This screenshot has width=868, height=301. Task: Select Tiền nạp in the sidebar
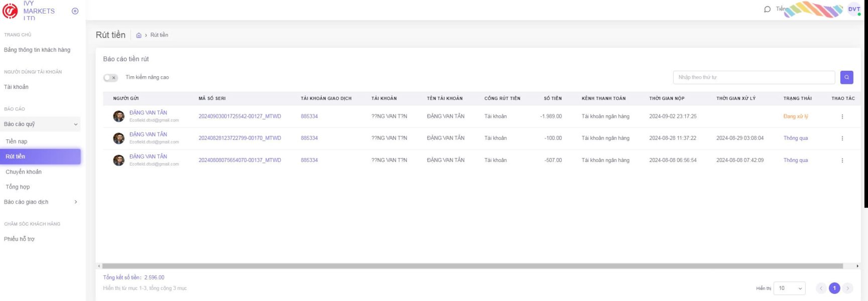pyautogui.click(x=17, y=141)
